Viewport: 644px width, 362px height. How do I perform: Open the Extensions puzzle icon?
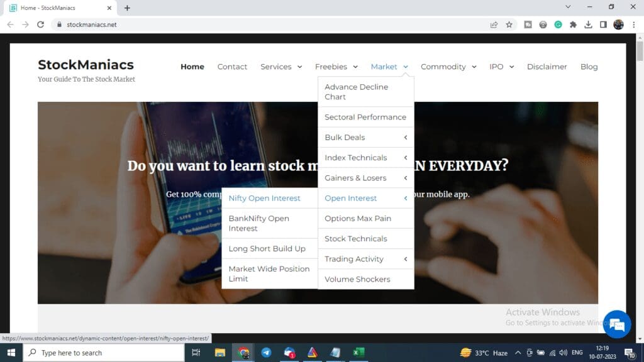pyautogui.click(x=574, y=25)
